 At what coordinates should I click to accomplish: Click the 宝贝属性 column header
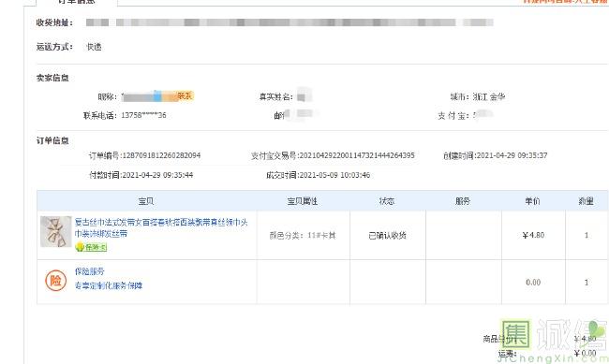point(303,201)
